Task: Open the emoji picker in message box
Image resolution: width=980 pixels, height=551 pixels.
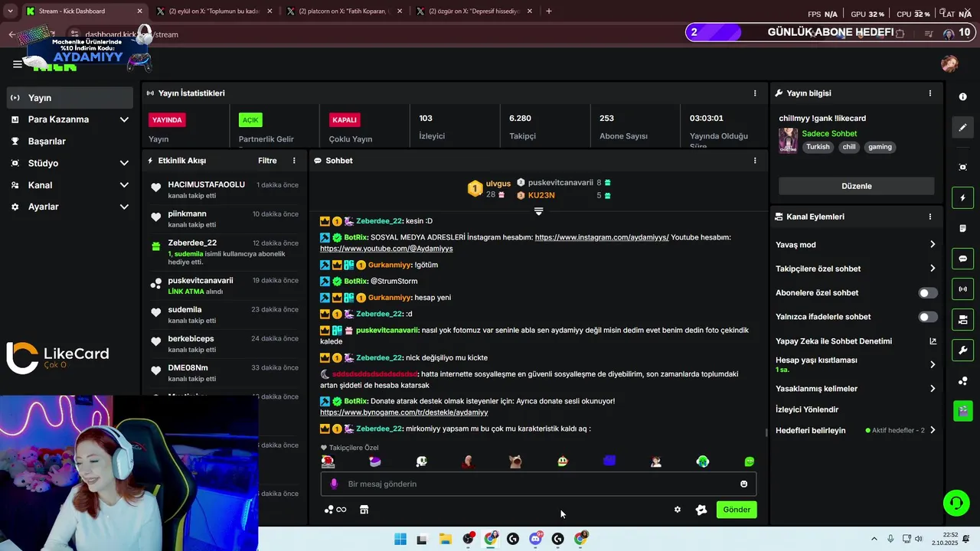Action: (743, 484)
